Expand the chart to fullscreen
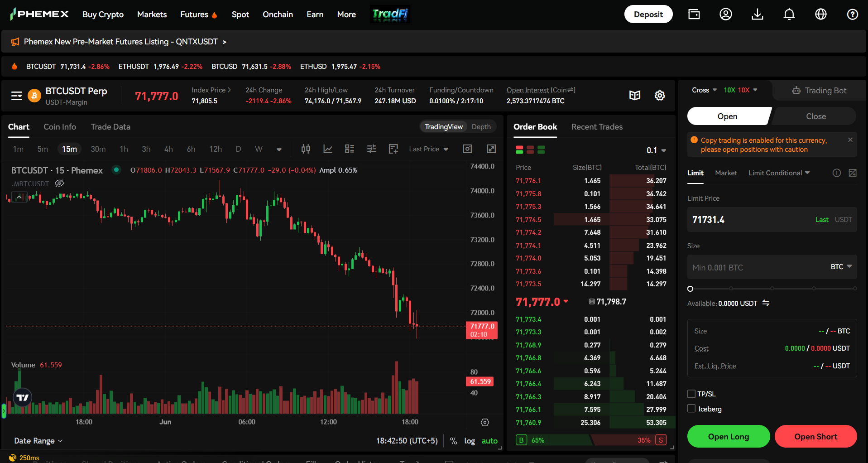The image size is (868, 463). pos(491,149)
